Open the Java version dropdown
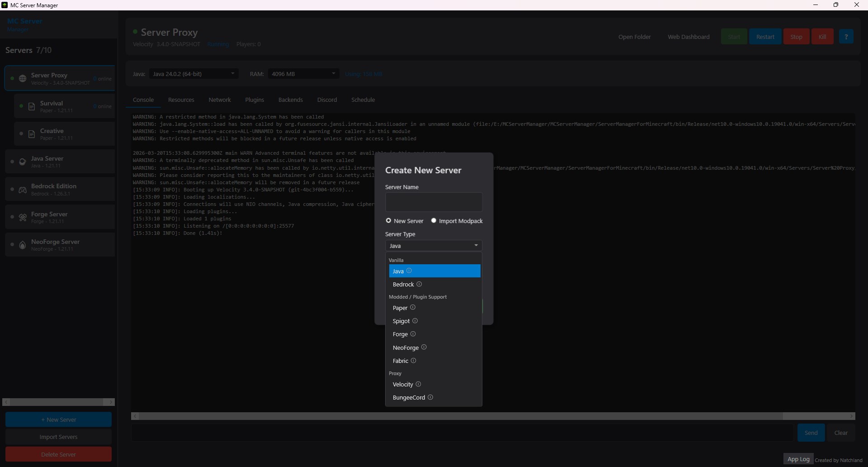This screenshot has width=868, height=467. click(x=193, y=74)
